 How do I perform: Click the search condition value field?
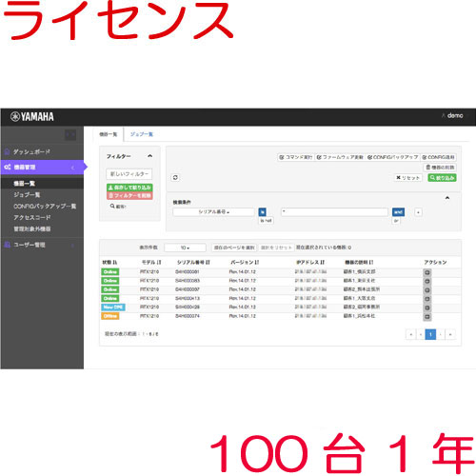tap(334, 212)
